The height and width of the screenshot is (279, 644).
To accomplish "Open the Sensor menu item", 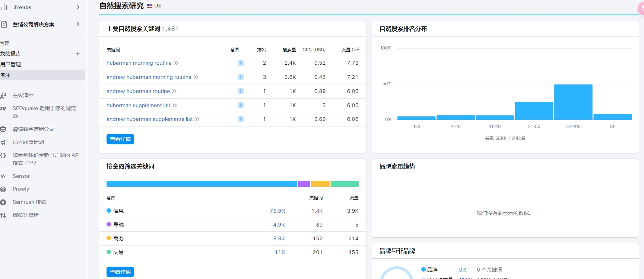I will 21,176.
